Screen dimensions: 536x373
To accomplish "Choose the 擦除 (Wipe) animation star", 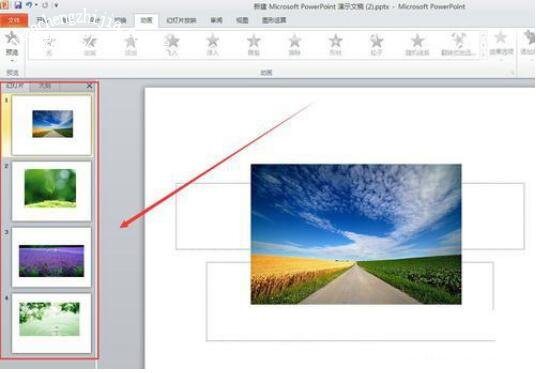I will pyautogui.click(x=294, y=45).
